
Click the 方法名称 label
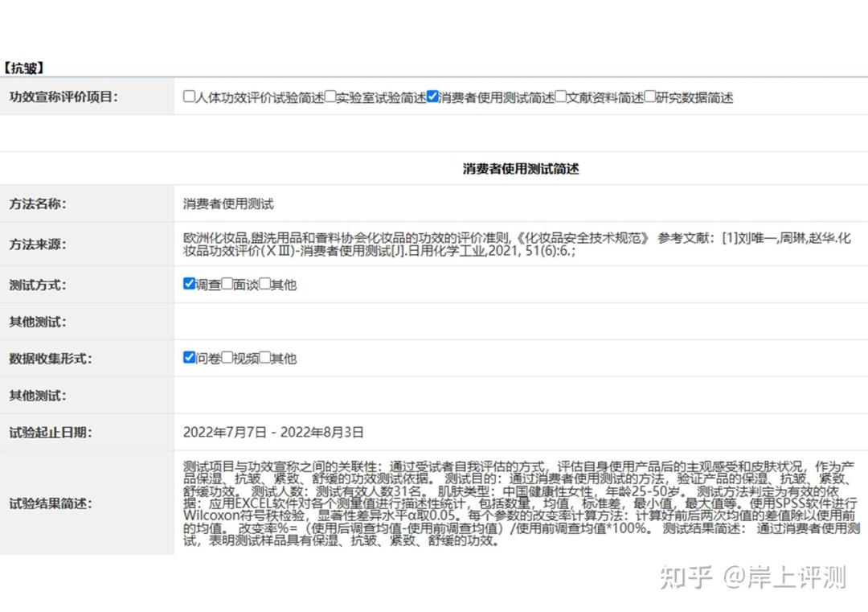pos(38,203)
